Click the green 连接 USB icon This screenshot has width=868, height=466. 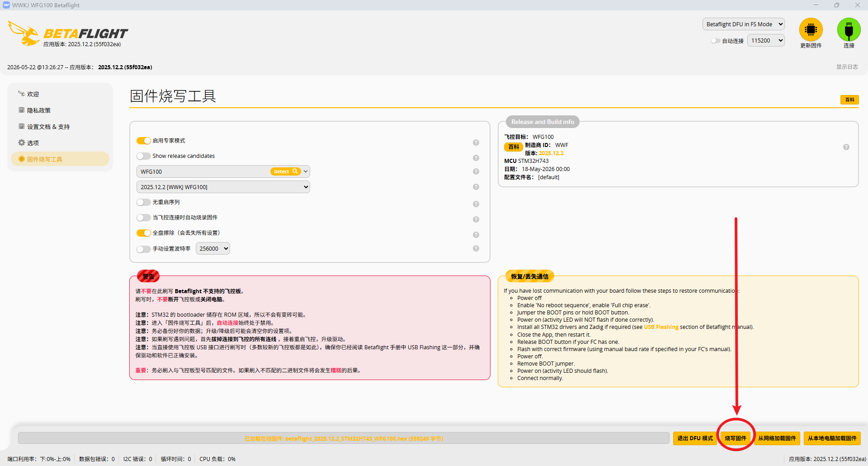click(849, 29)
